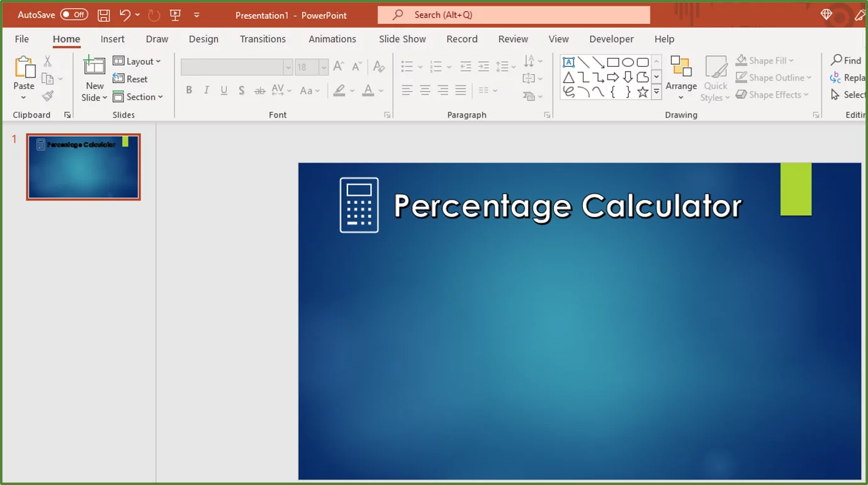The width and height of the screenshot is (868, 485).
Task: Enable Underline formatting
Action: click(x=223, y=90)
